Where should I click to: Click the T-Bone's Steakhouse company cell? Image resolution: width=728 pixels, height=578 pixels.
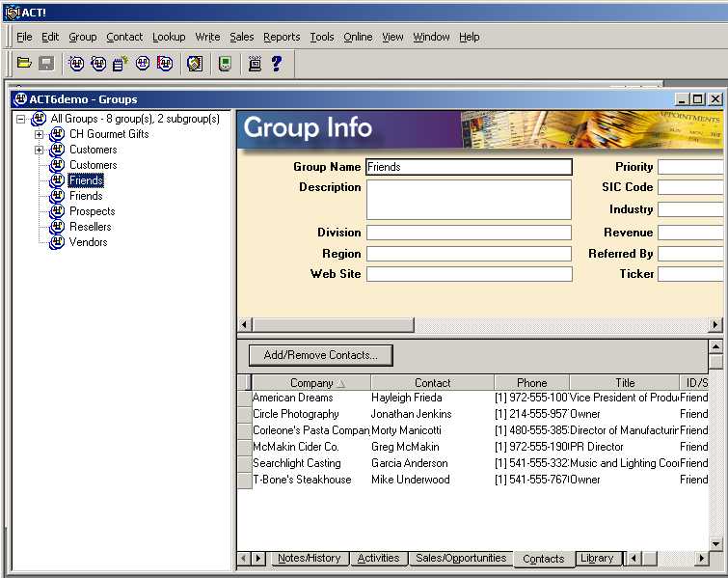coord(311,480)
